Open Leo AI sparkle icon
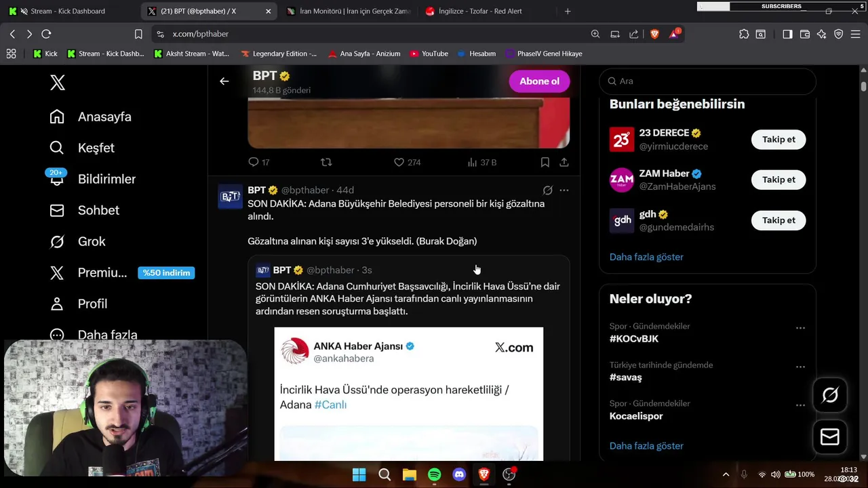The width and height of the screenshot is (868, 488). tap(822, 34)
